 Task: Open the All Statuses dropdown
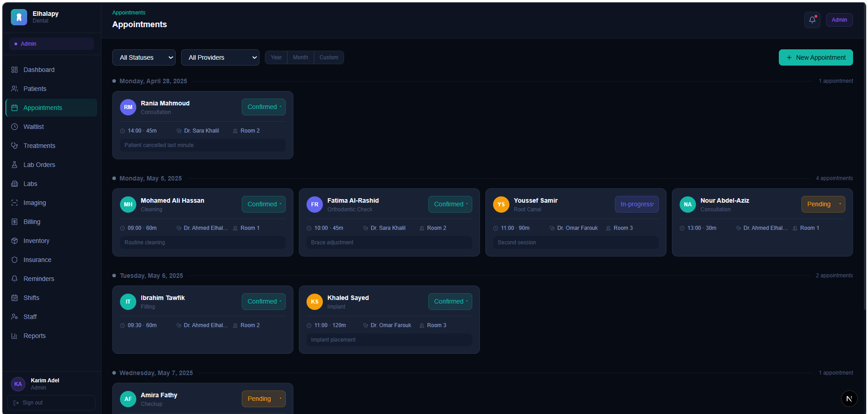tap(144, 57)
